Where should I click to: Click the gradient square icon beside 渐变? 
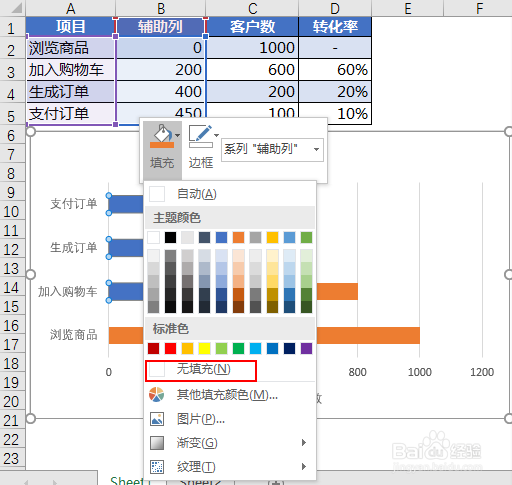[x=157, y=443]
